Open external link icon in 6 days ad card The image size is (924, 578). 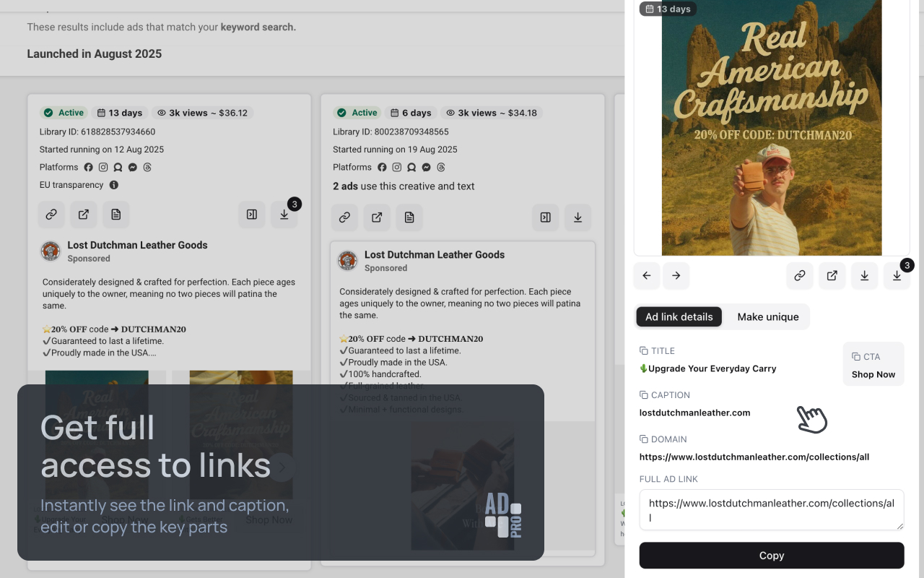[377, 217]
